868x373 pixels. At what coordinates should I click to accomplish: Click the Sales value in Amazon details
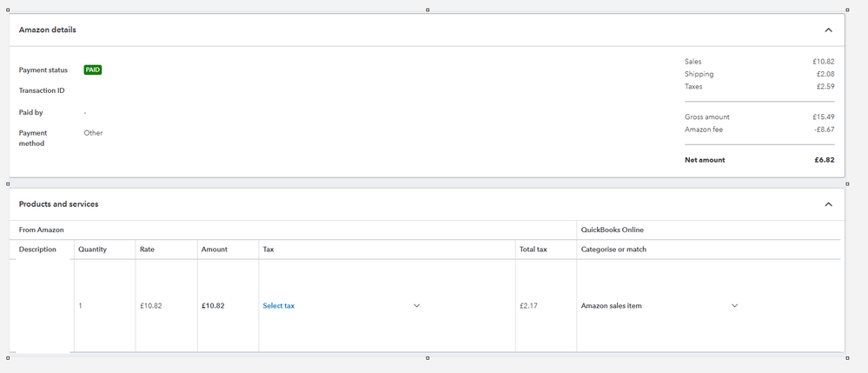(x=824, y=62)
